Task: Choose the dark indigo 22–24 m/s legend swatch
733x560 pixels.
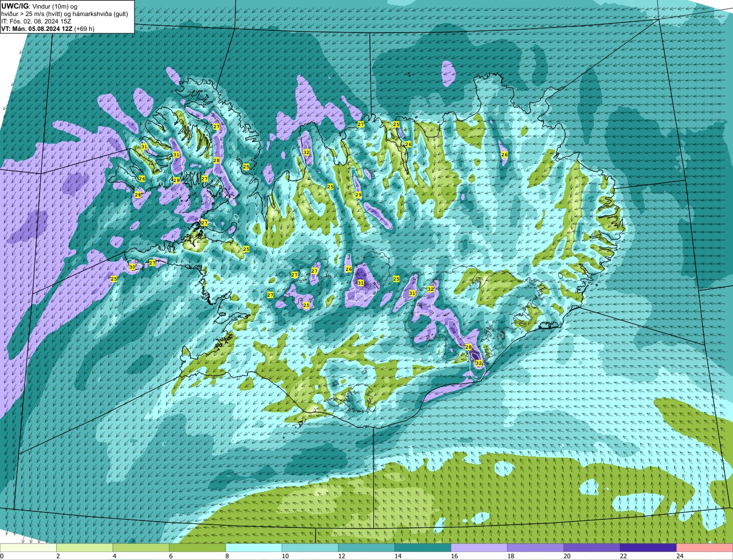Action: point(648,547)
